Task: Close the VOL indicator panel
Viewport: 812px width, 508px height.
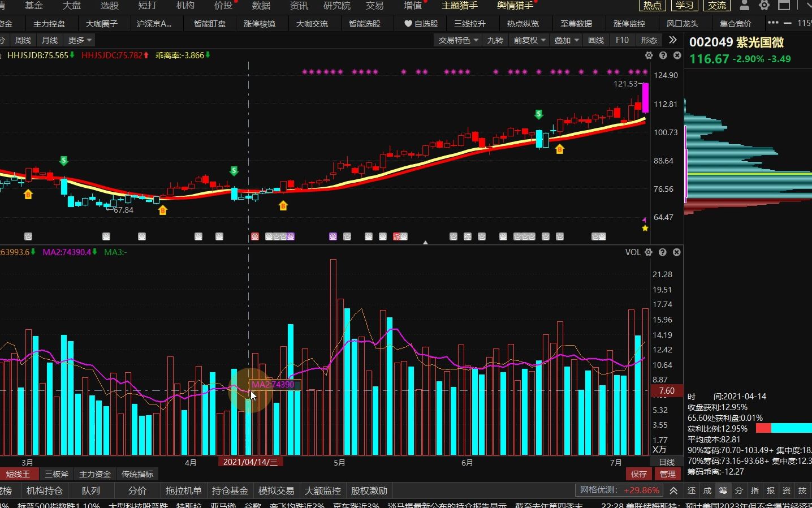Action: pyautogui.click(x=677, y=252)
